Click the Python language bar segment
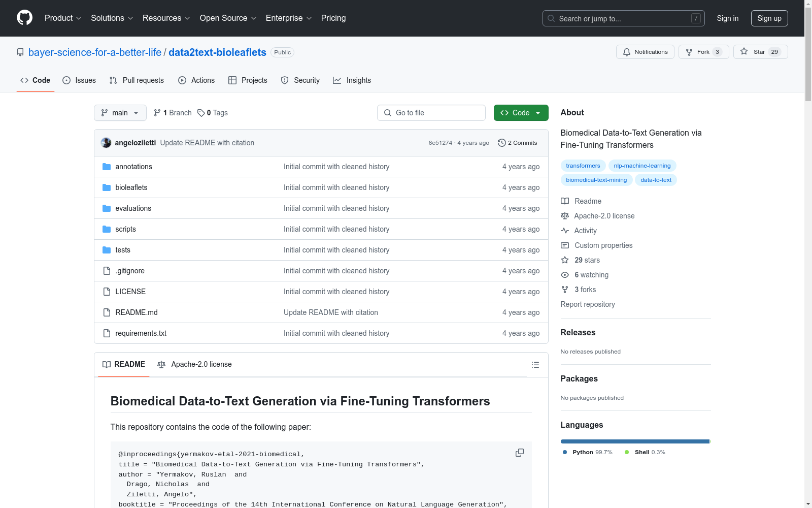 [x=635, y=441]
